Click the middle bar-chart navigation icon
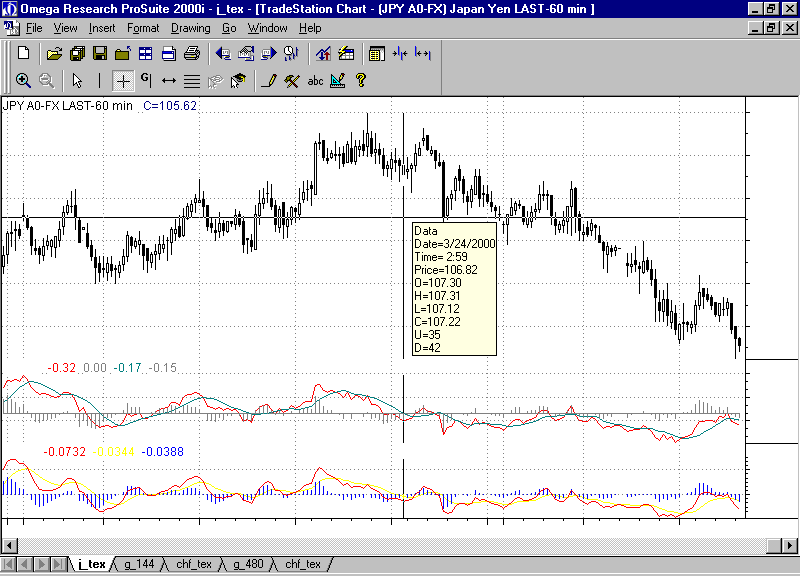Viewport: 800px width, 576px height. (246, 54)
